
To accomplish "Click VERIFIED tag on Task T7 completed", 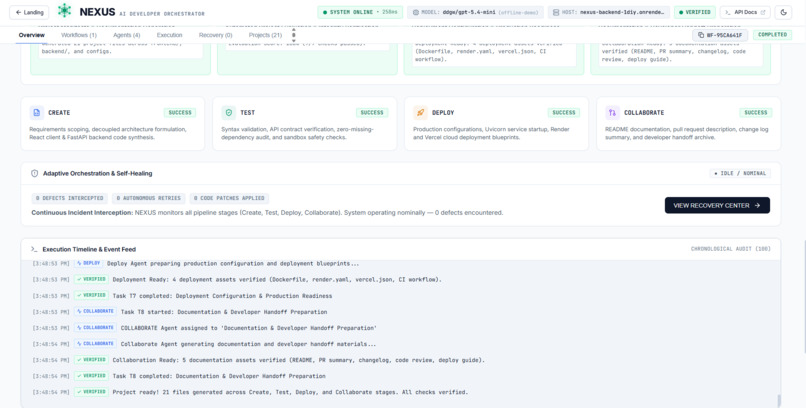I will (91, 295).
